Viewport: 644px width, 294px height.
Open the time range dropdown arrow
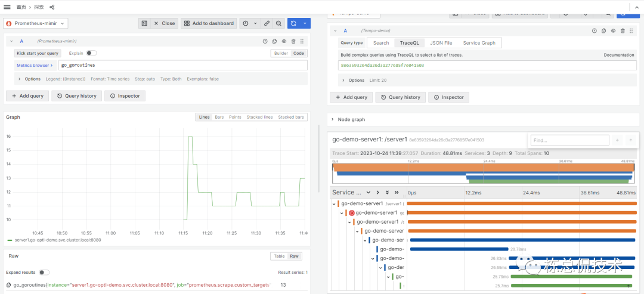pos(255,23)
